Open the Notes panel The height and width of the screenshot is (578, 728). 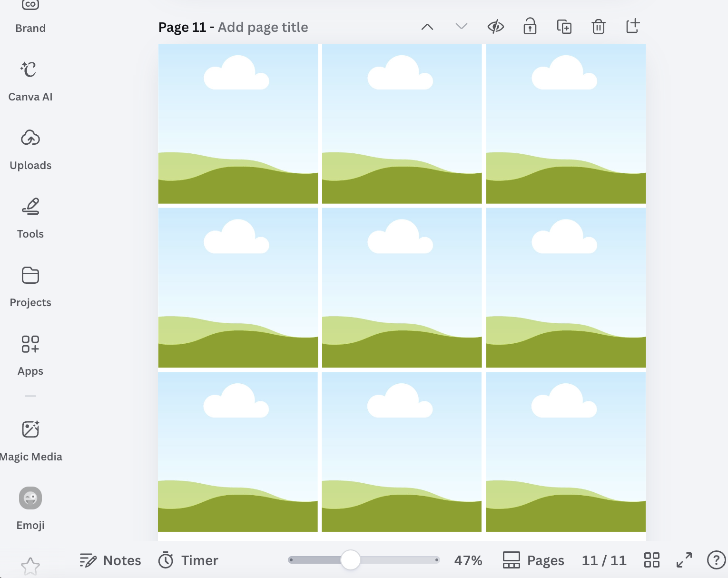(x=110, y=560)
